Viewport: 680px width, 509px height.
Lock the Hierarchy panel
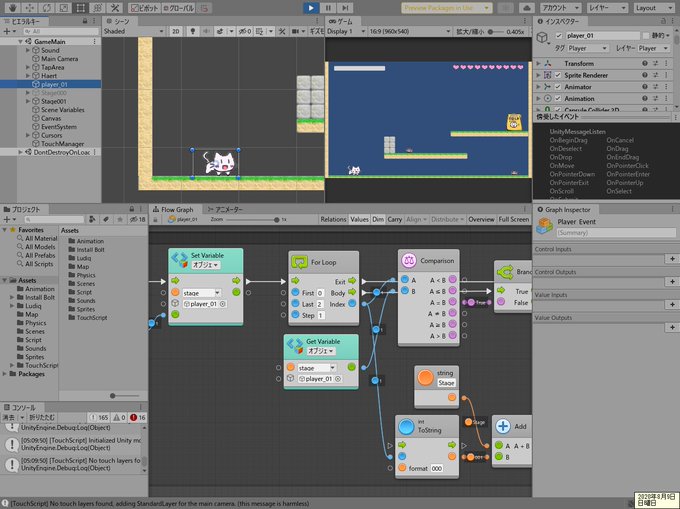(85, 21)
